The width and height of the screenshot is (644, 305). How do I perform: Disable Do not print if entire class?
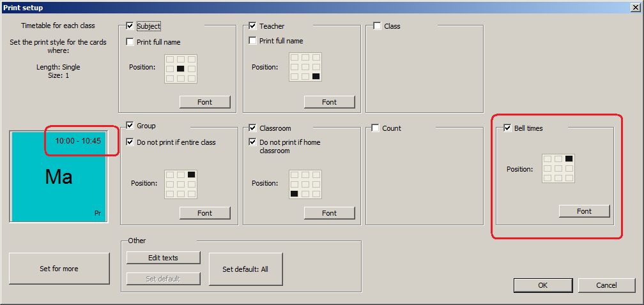tap(130, 142)
